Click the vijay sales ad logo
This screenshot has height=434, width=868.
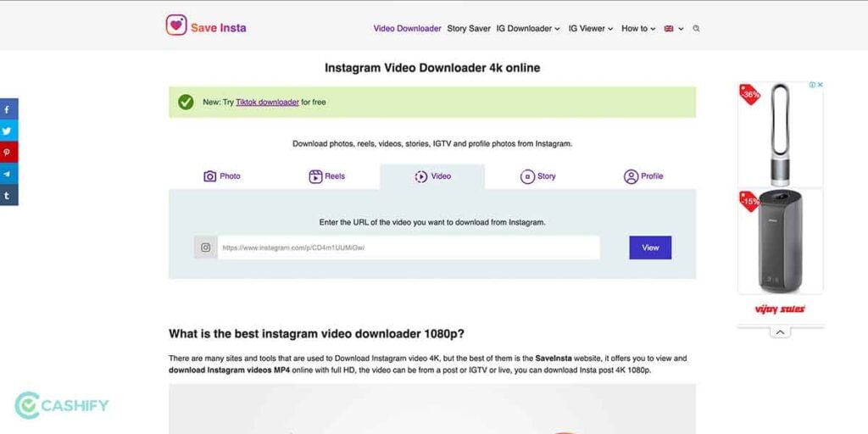click(780, 309)
